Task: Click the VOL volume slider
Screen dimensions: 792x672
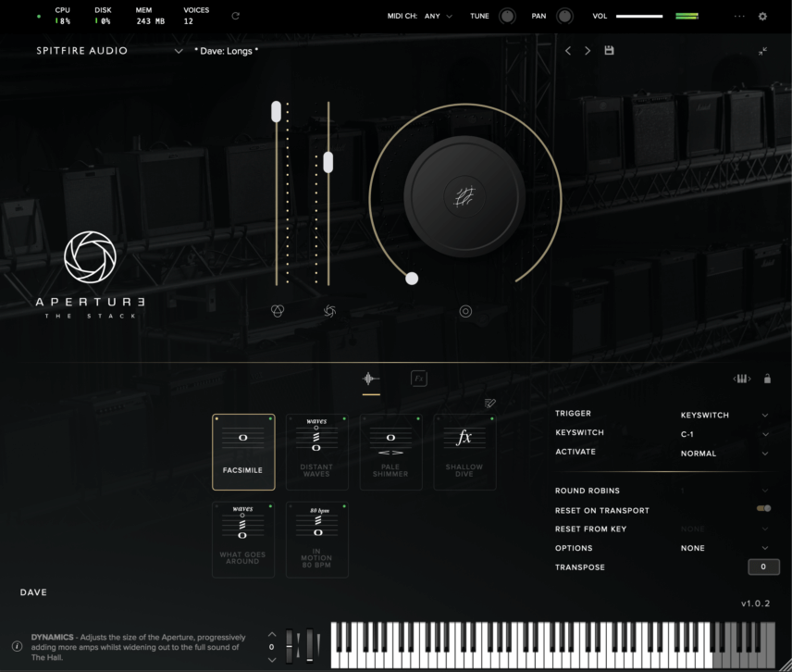Action: 639,16
